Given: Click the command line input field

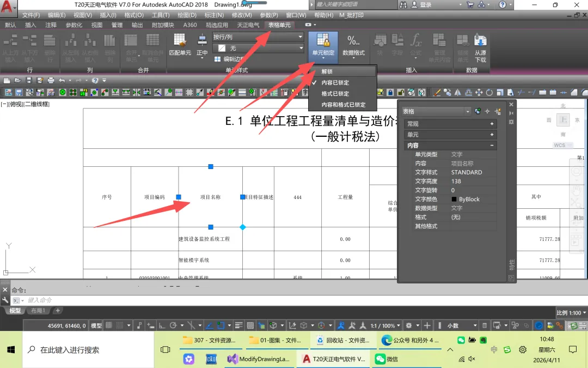Looking at the screenshot, I should pos(300,300).
